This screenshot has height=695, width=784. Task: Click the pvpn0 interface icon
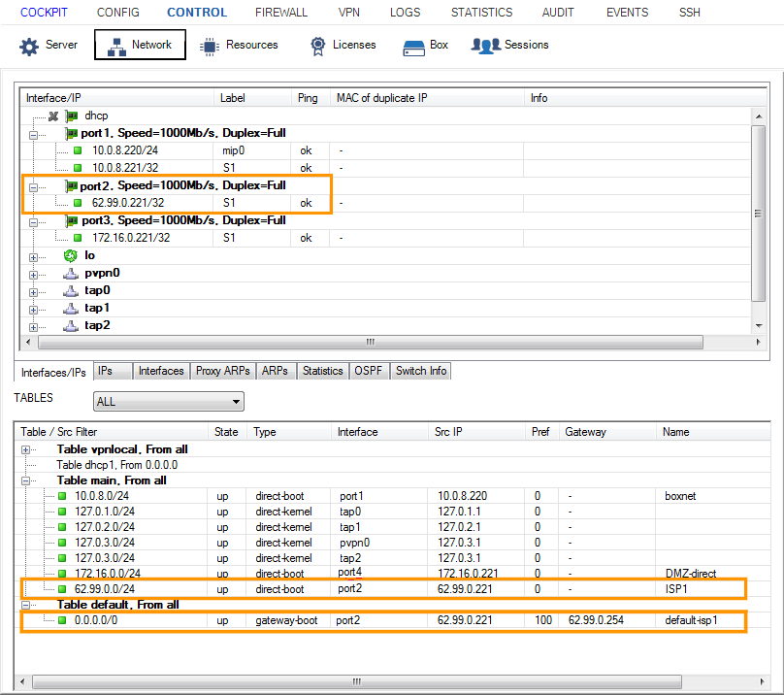(x=71, y=274)
